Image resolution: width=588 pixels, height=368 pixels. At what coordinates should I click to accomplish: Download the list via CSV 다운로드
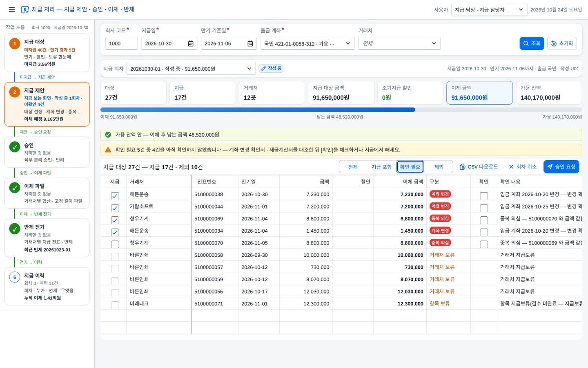(x=479, y=167)
